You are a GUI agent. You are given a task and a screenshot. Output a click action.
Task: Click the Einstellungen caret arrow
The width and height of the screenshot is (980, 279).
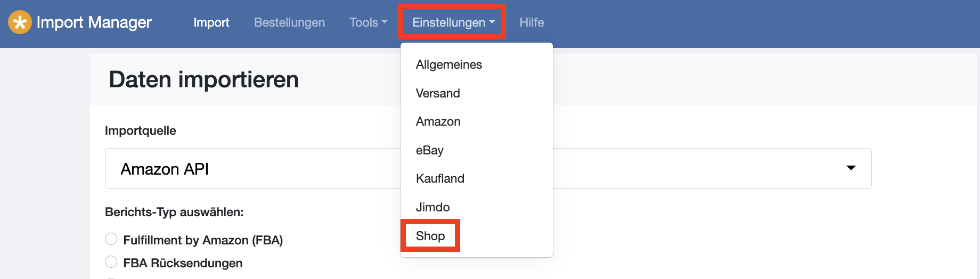492,22
